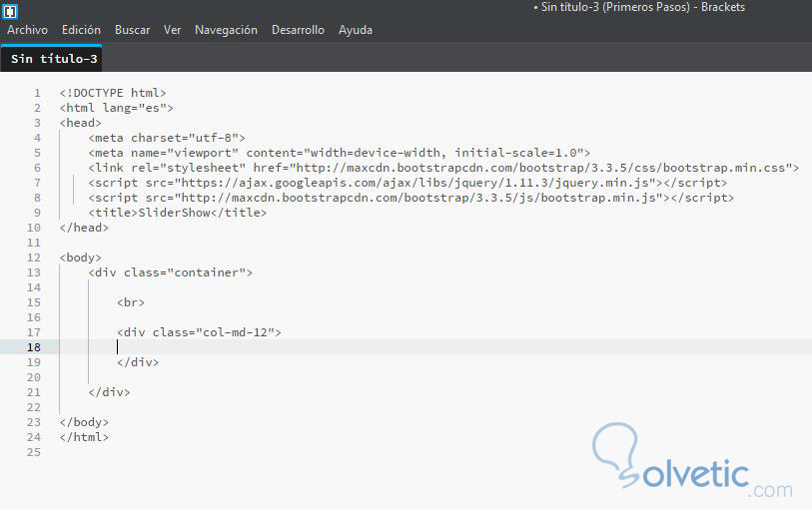Image resolution: width=812 pixels, height=509 pixels.
Task: Click the SliderShow title line
Action: (178, 213)
